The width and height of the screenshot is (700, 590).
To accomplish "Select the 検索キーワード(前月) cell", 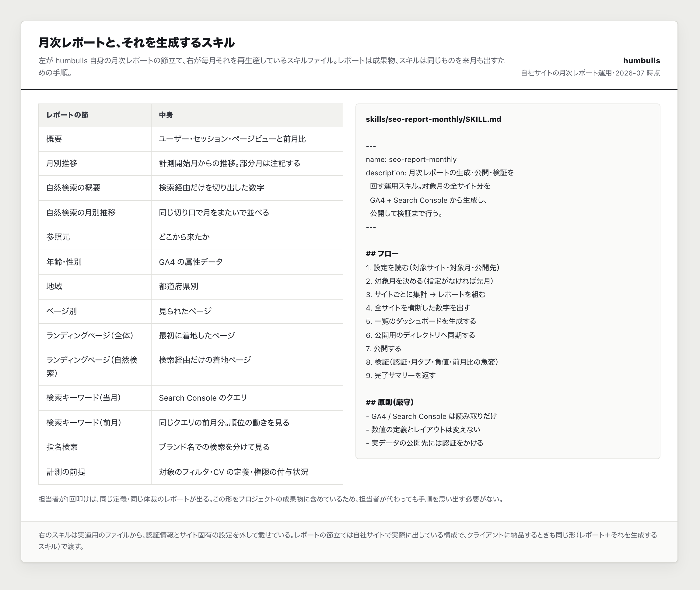I will 95,423.
